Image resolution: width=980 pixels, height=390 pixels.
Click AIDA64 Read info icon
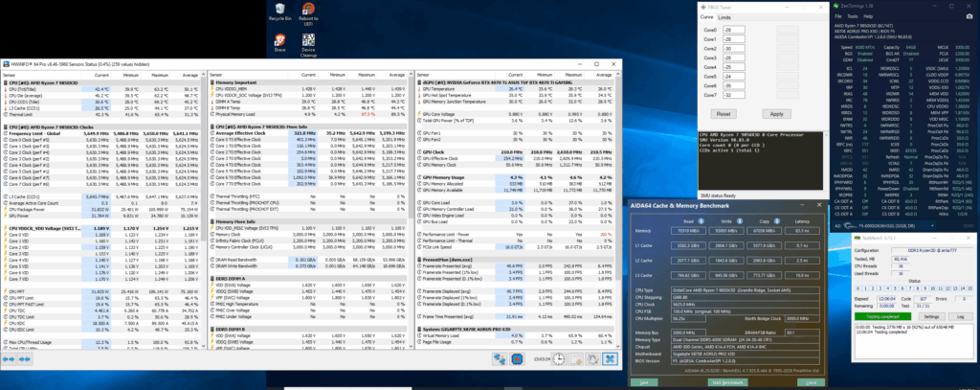[702, 220]
